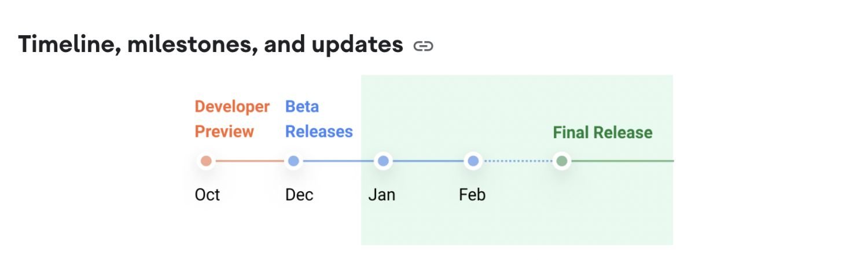868x260 pixels.
Task: Click the orange line between Oct and Dec
Action: tap(249, 161)
